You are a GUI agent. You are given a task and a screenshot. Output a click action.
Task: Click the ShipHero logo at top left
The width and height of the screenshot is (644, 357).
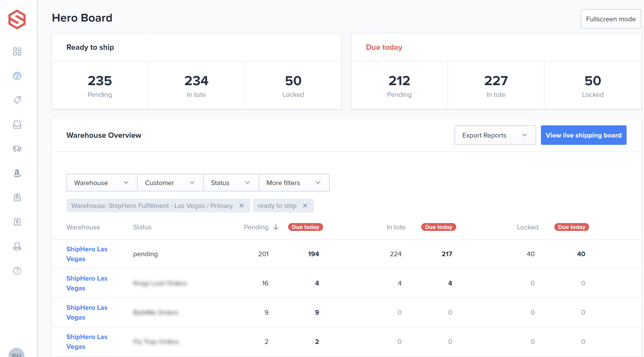[17, 19]
